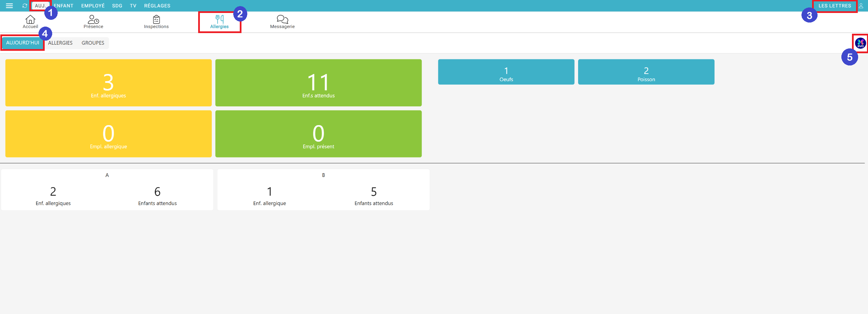The height and width of the screenshot is (314, 868).
Task: Click the user profile icon
Action: [861, 6]
